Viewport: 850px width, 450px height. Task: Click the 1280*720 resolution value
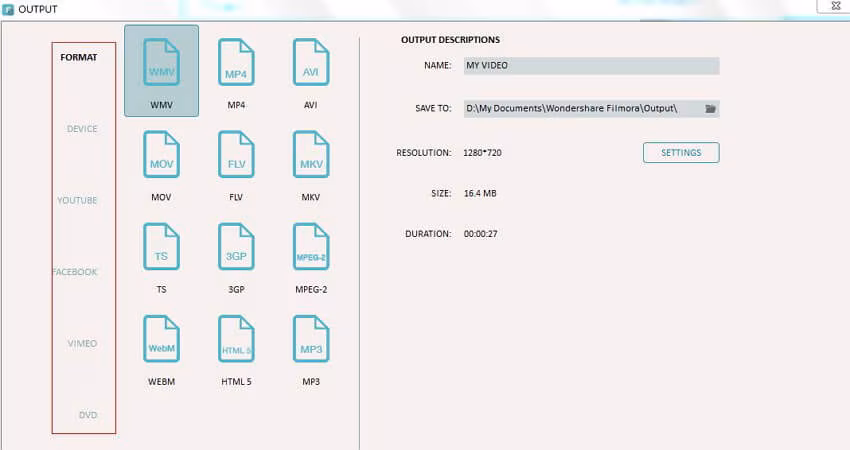point(482,153)
